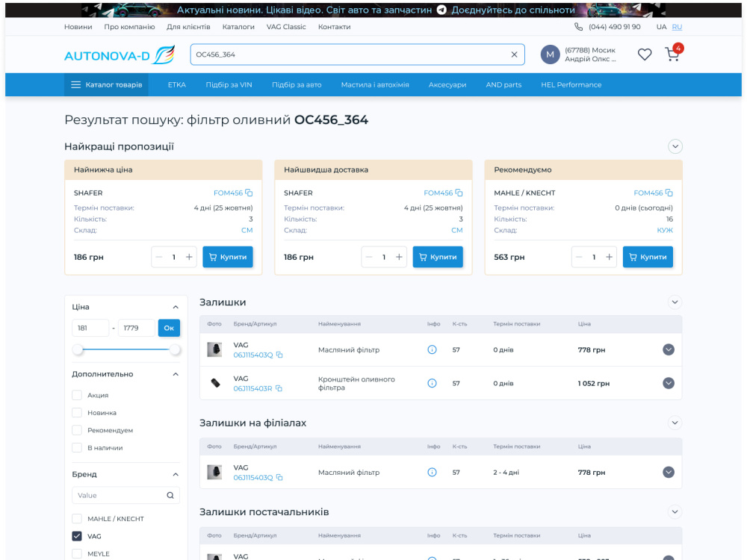Collapse the Залишки на філіалах section

[675, 423]
